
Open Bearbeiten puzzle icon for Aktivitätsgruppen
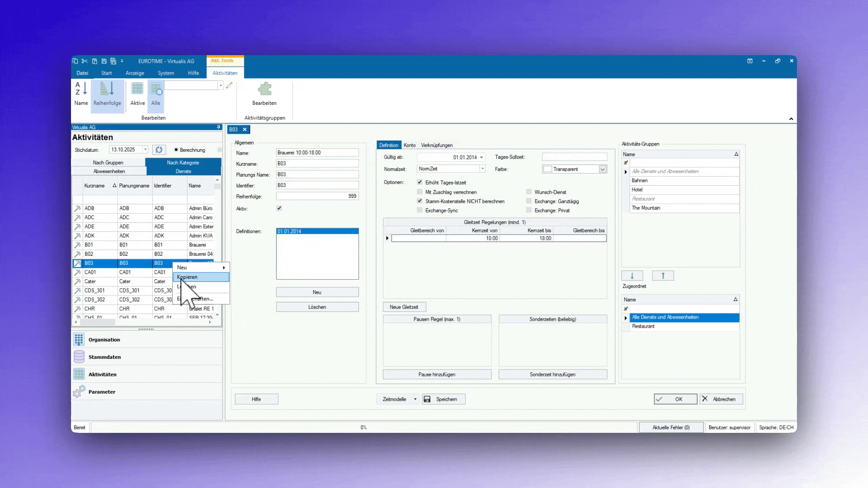(264, 89)
